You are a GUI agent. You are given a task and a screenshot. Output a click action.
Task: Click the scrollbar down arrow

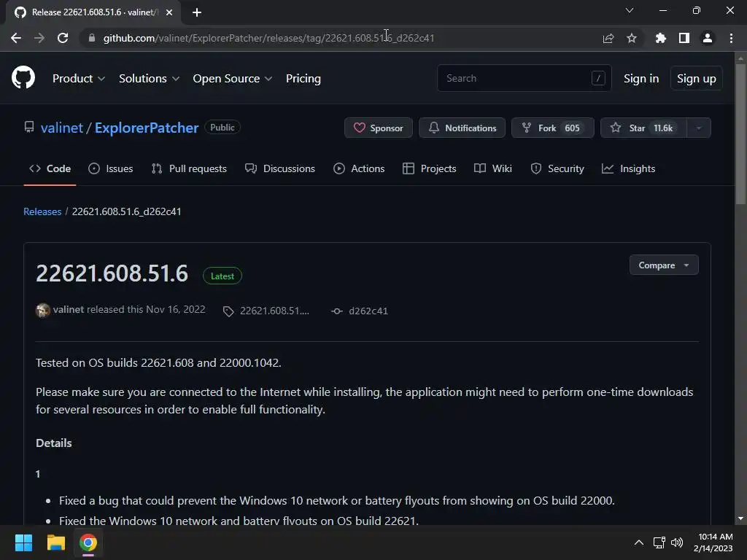740,518
